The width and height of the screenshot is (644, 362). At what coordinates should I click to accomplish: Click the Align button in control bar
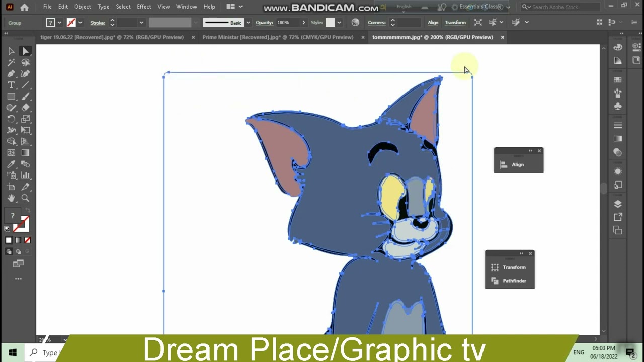433,23
